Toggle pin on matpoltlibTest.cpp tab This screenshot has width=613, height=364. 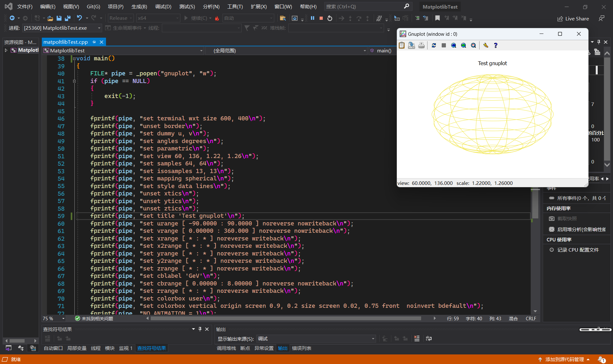tap(94, 42)
